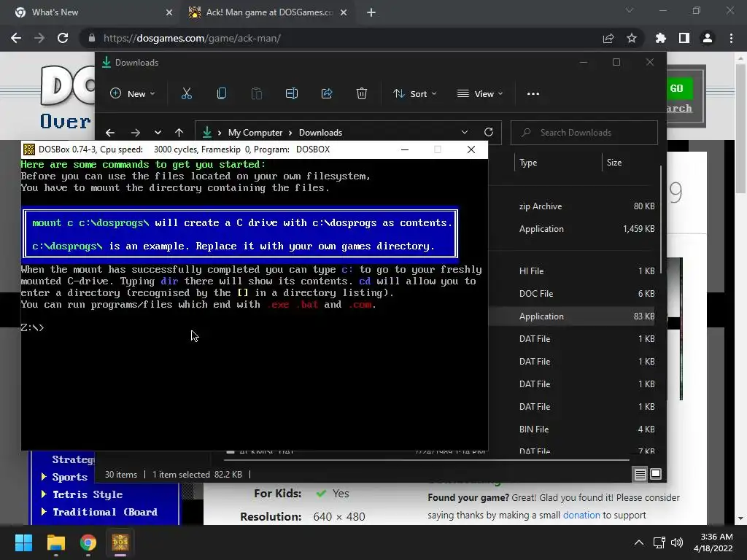Click the DOSBox Z:\> command prompt area
Viewport: 747px width, 560px height.
pyautogui.click(x=32, y=327)
